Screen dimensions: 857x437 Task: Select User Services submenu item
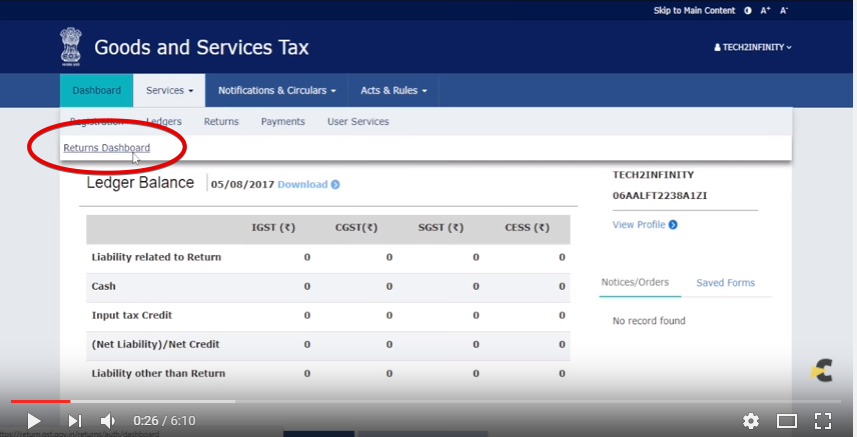pyautogui.click(x=358, y=121)
